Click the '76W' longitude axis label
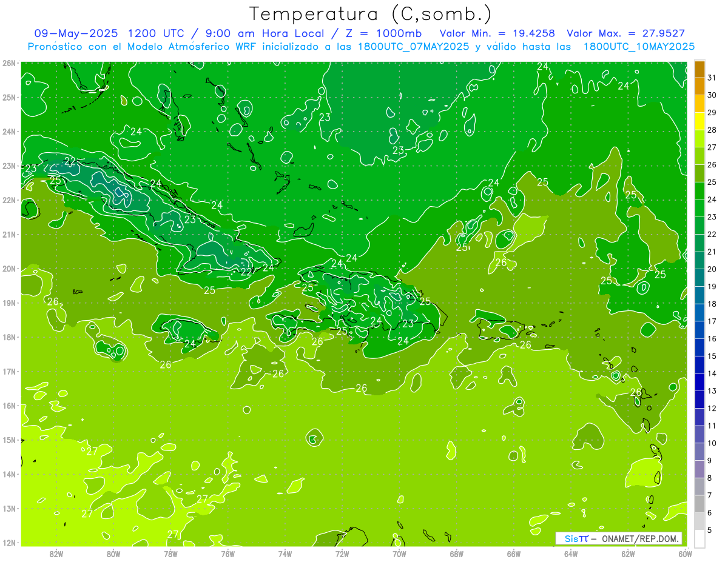The height and width of the screenshot is (562, 728). tap(227, 554)
